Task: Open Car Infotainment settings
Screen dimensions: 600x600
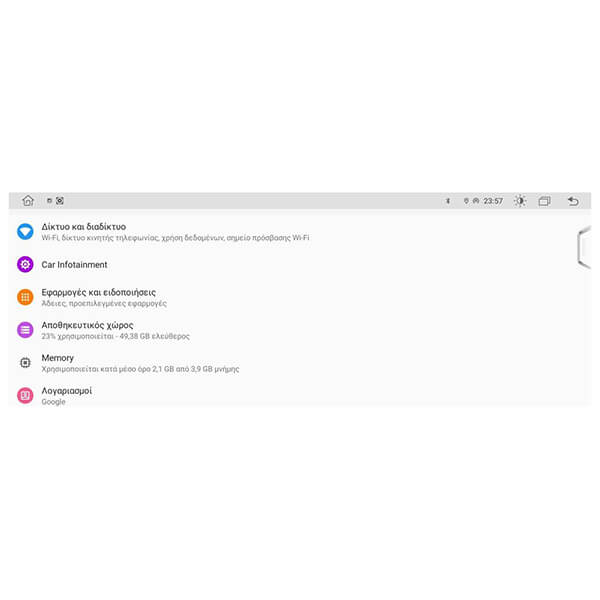Action: pos(300,264)
